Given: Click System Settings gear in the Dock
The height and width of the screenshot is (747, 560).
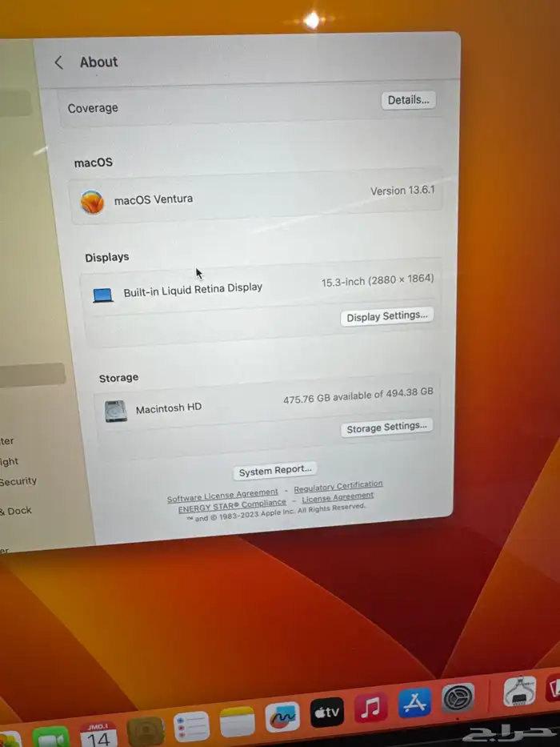Looking at the screenshot, I should pyautogui.click(x=458, y=698).
